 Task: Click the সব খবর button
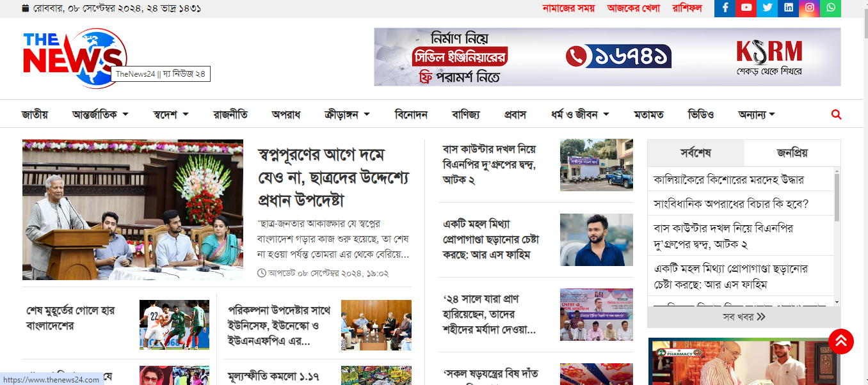click(x=743, y=317)
